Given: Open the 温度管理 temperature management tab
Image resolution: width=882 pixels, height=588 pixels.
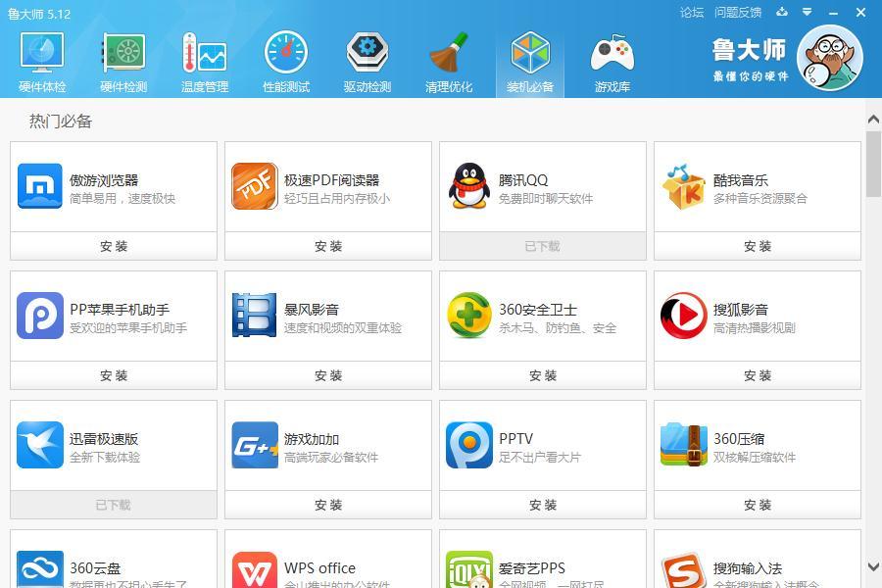Looking at the screenshot, I should tap(205, 63).
